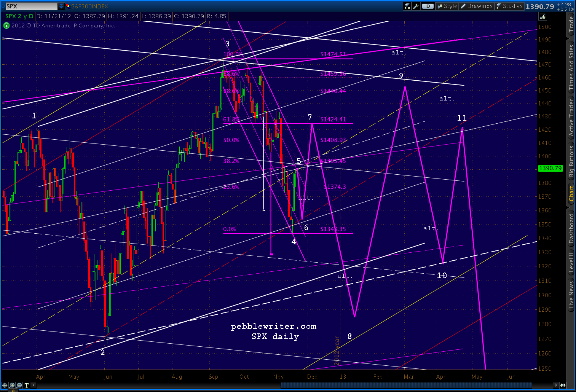Image resolution: width=576 pixels, height=392 pixels.
Task: Select the text note T tool
Action: [x=26, y=385]
